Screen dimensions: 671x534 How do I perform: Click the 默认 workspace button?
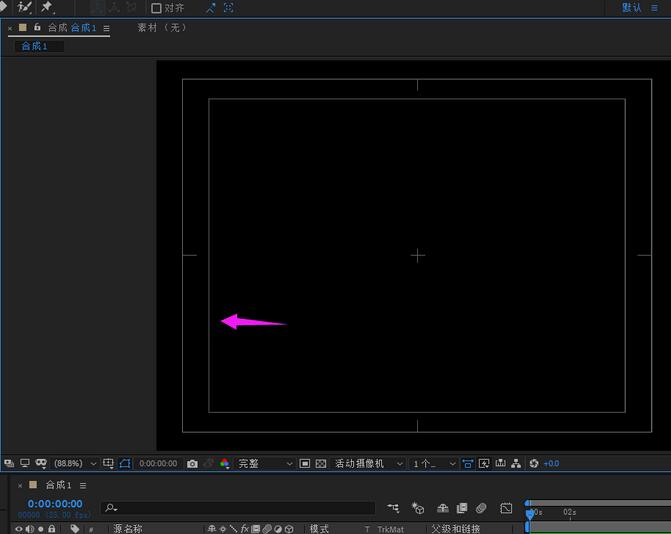click(x=632, y=8)
